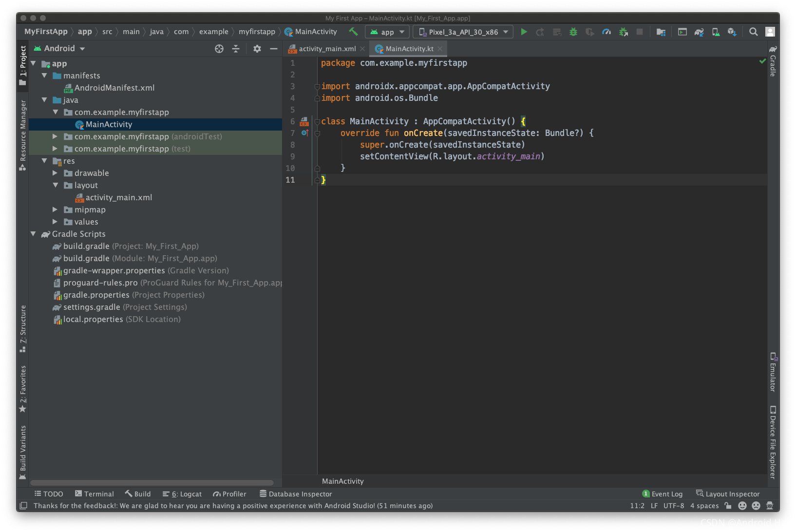The width and height of the screenshot is (796, 532).
Task: Sync Project with Gradle Files icon
Action: [x=699, y=32]
